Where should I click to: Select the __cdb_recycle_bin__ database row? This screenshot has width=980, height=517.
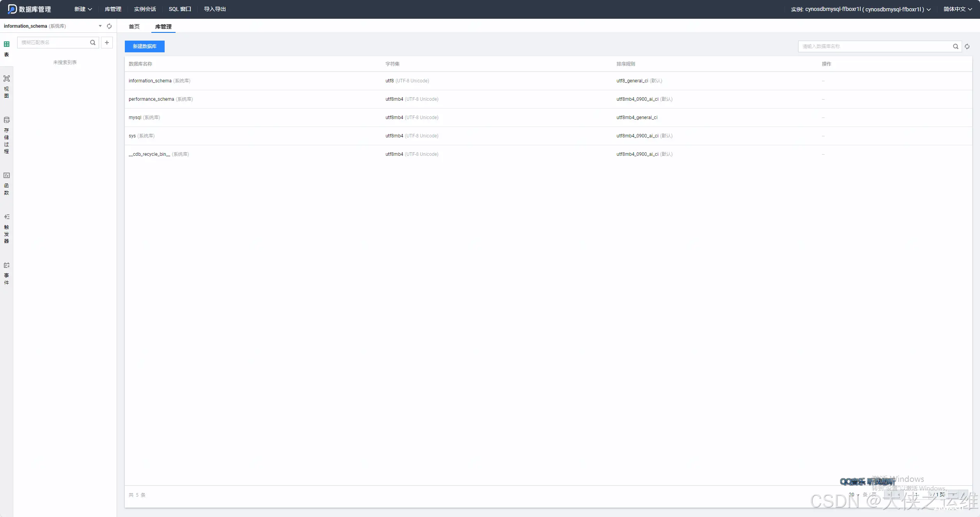(x=549, y=154)
